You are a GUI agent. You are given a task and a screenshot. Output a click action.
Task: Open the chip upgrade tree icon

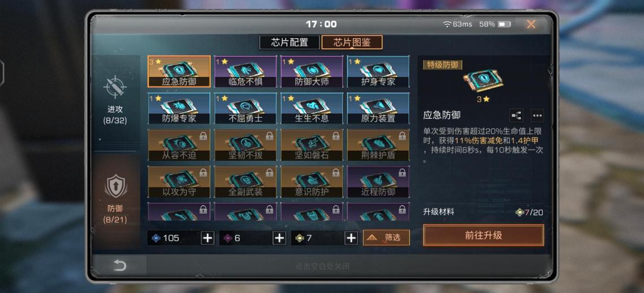coord(516,116)
